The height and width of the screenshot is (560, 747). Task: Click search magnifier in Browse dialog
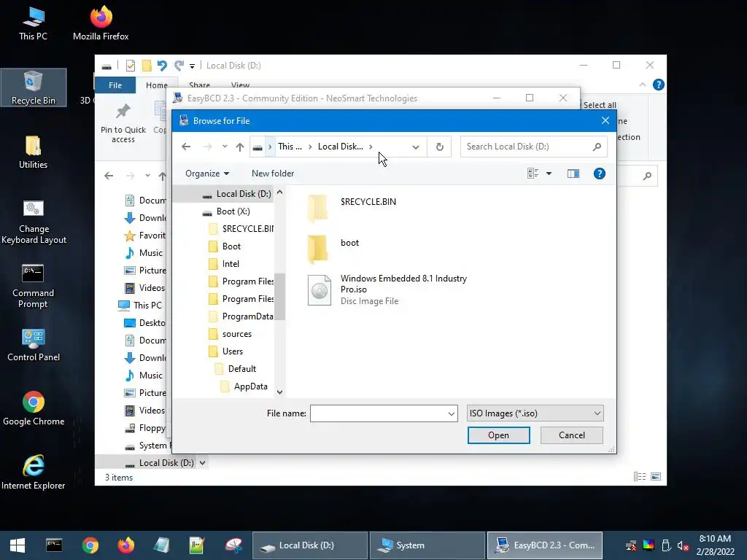(597, 147)
